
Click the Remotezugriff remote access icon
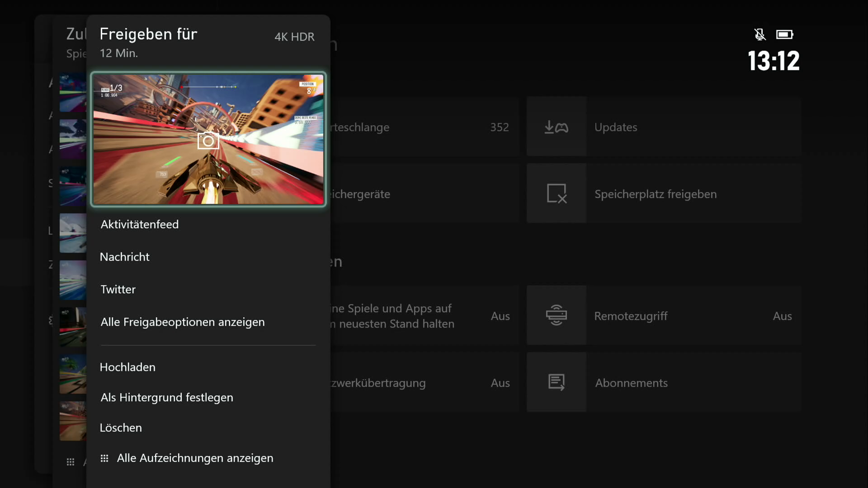pos(556,315)
